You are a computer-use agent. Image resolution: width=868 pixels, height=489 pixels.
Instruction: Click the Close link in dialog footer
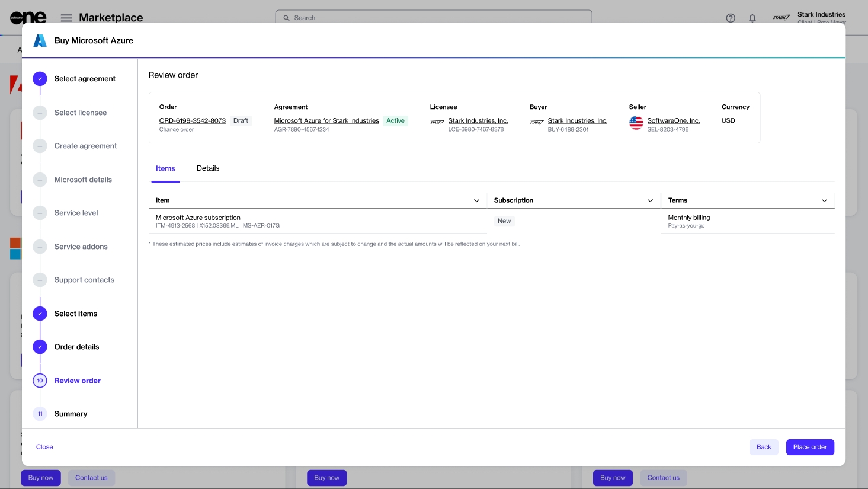click(x=44, y=447)
